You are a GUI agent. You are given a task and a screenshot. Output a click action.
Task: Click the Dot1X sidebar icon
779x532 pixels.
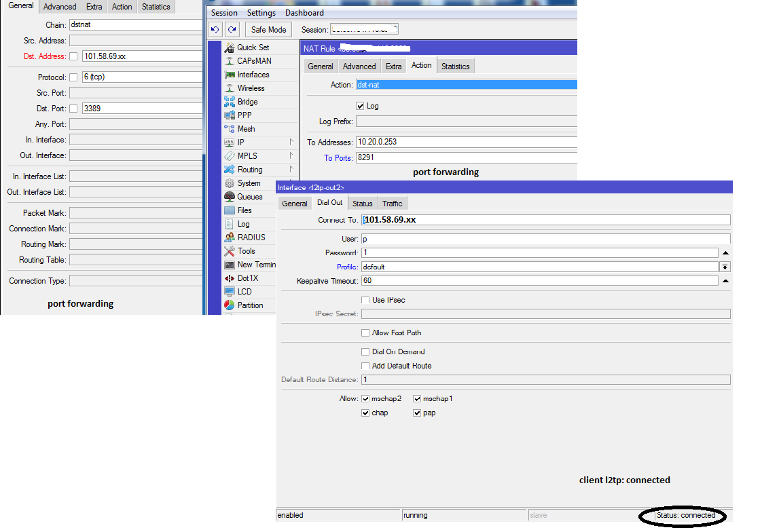229,278
